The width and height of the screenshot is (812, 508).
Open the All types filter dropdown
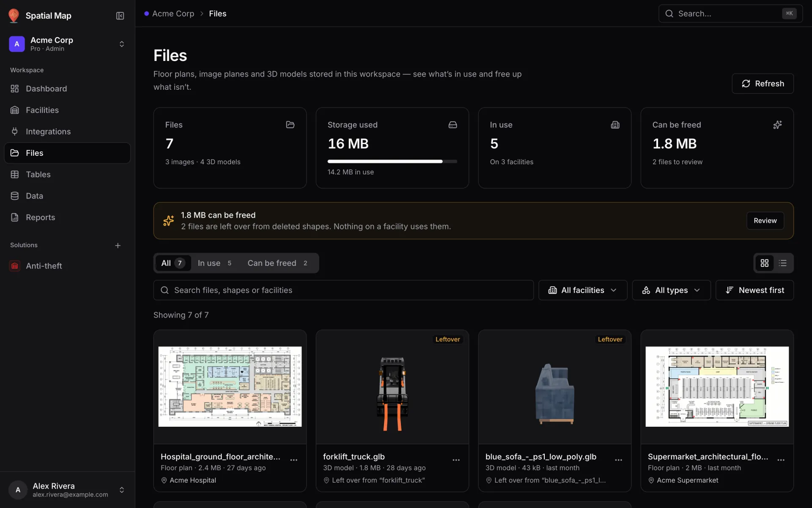click(671, 290)
